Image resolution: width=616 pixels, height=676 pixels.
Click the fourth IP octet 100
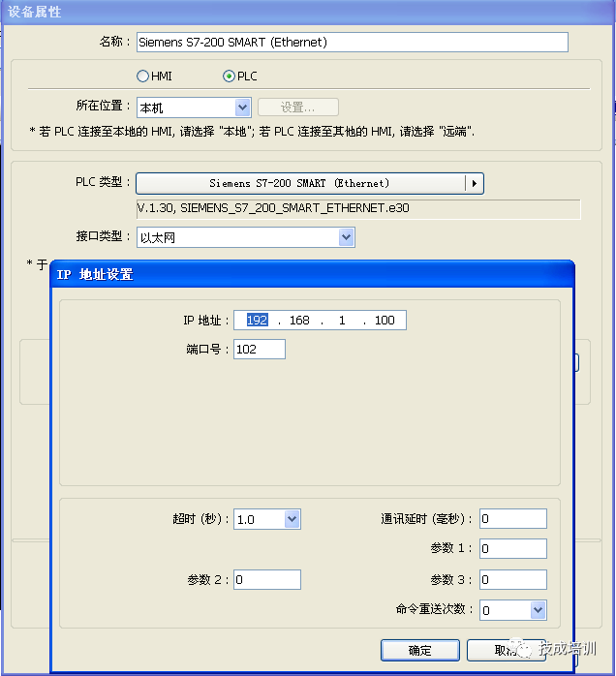coord(385,320)
